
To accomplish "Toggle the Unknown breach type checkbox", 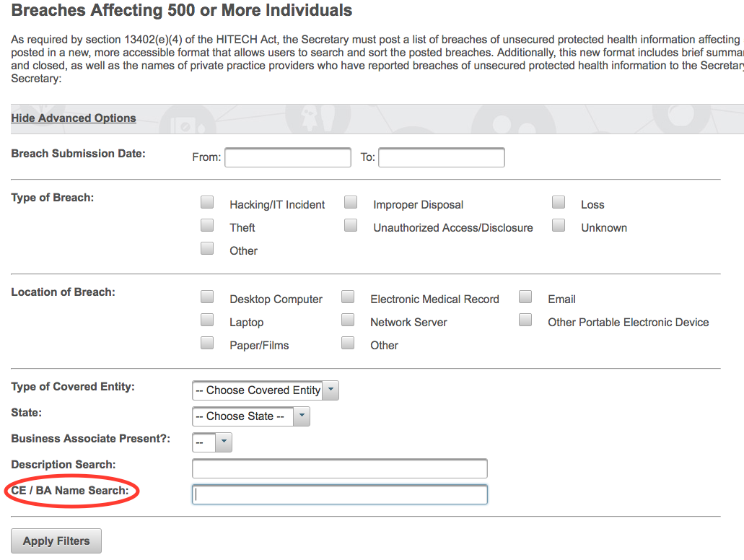I will click(x=559, y=226).
